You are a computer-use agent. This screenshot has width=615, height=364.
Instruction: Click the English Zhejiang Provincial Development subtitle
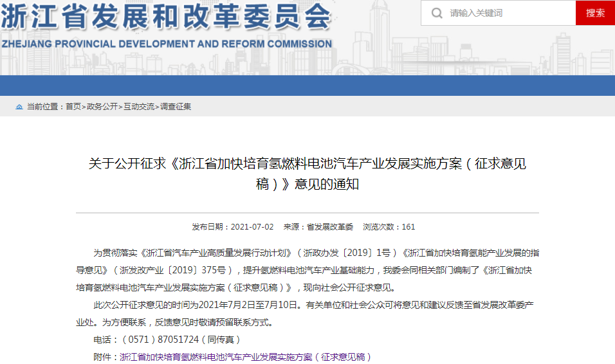(167, 44)
